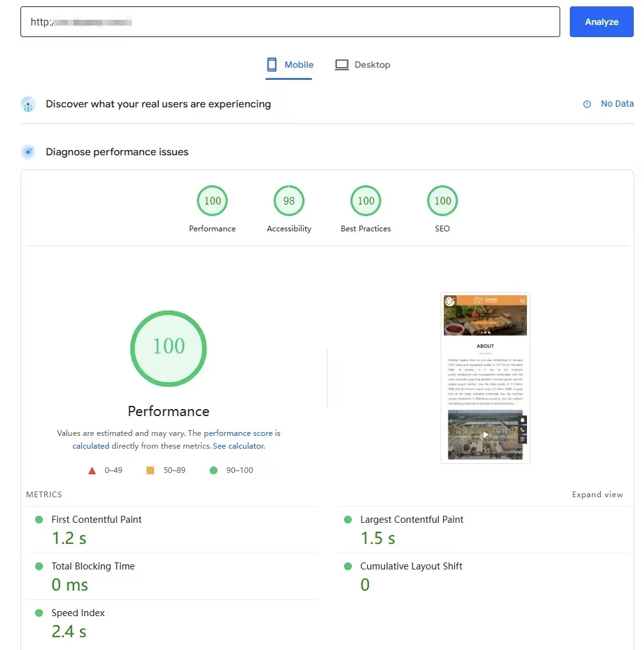Click the No Data info icon
644x650 pixels.
587,104
